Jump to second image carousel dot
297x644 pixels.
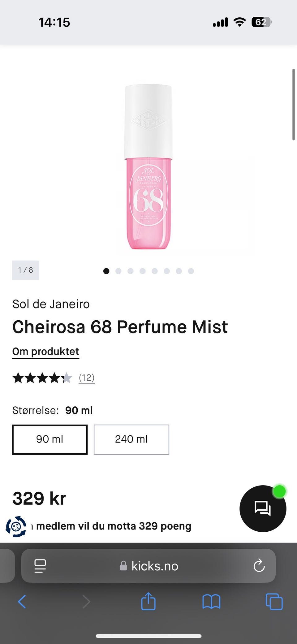118,271
